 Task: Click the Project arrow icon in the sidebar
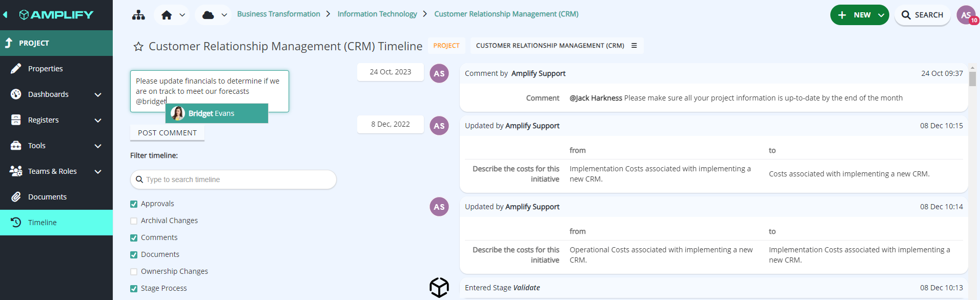tap(9, 43)
